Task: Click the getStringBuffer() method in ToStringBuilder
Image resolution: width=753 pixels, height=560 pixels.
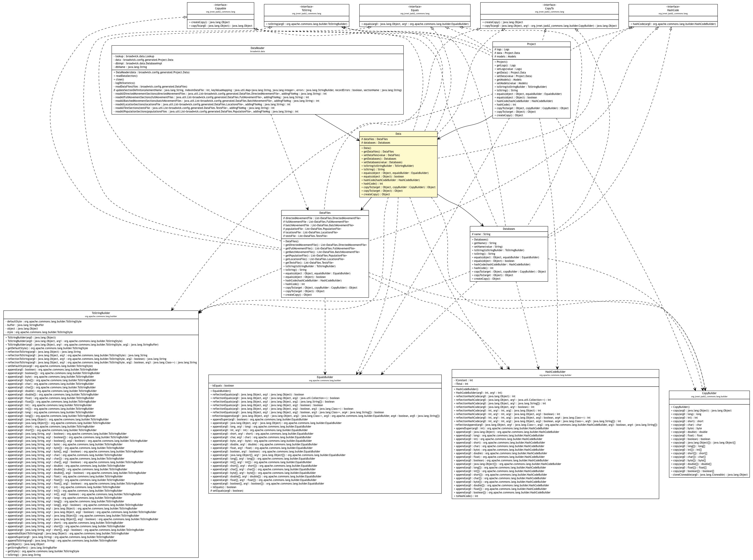Action: point(31,548)
